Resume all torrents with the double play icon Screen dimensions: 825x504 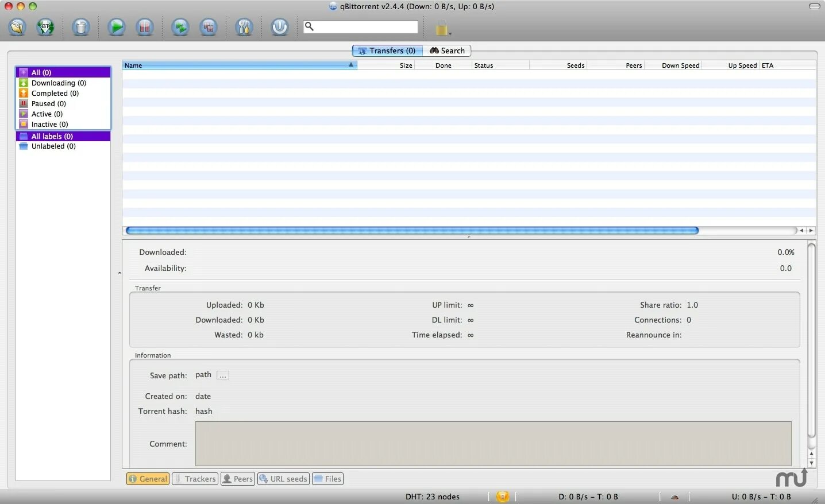(x=180, y=27)
